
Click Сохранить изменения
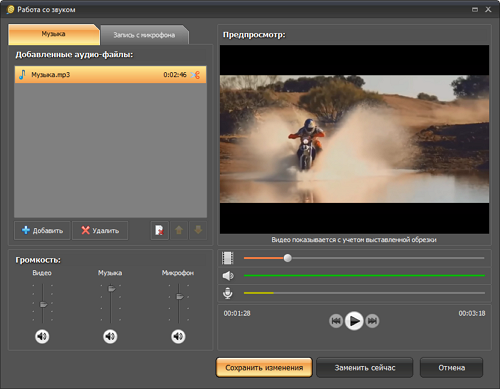[264, 368]
